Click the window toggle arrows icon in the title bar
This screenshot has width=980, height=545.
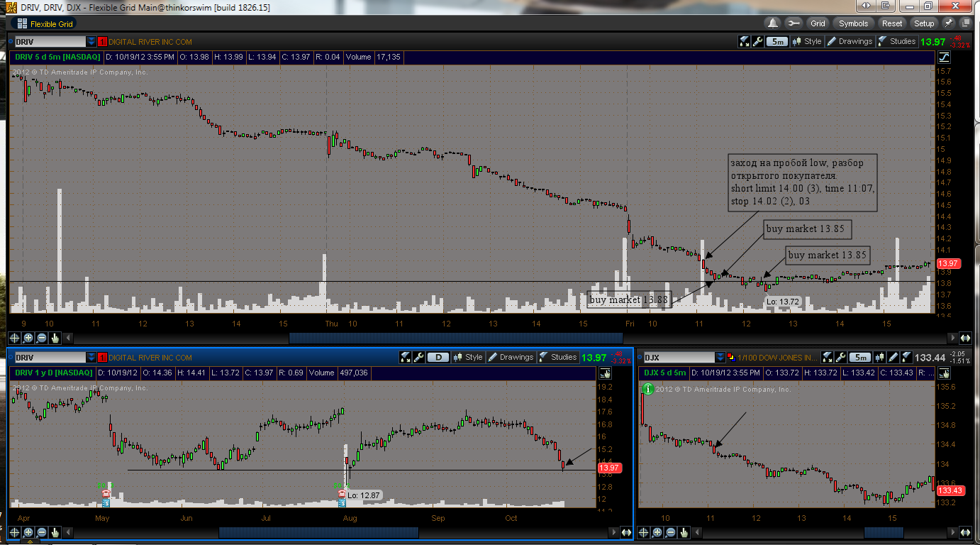point(864,6)
